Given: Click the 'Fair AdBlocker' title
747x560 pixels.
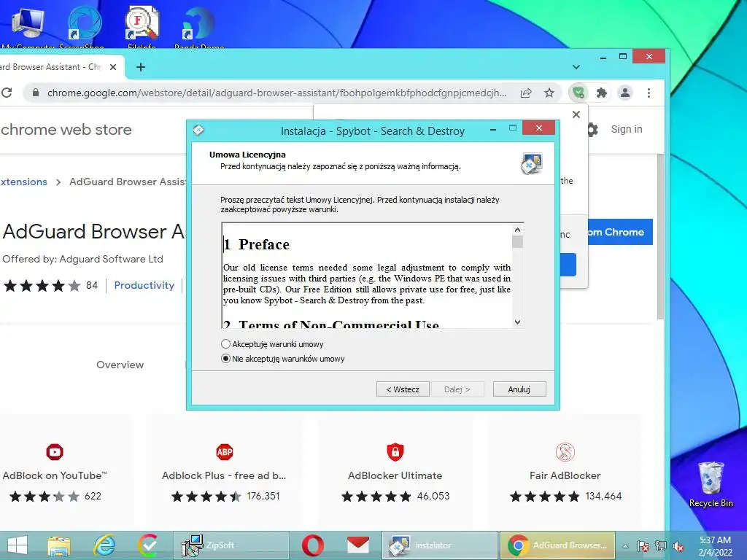Looking at the screenshot, I should click(565, 475).
